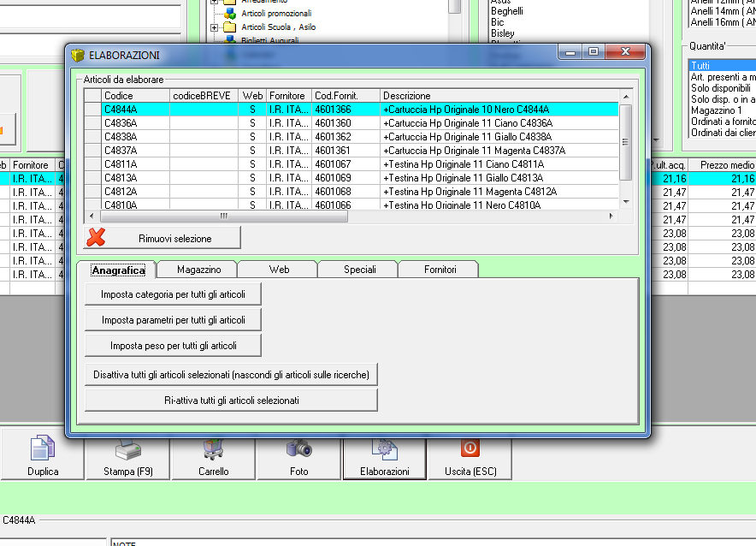The width and height of the screenshot is (756, 546).
Task: Click Ri-attiva tutti gli articoli selezionati
Action: pyautogui.click(x=231, y=401)
